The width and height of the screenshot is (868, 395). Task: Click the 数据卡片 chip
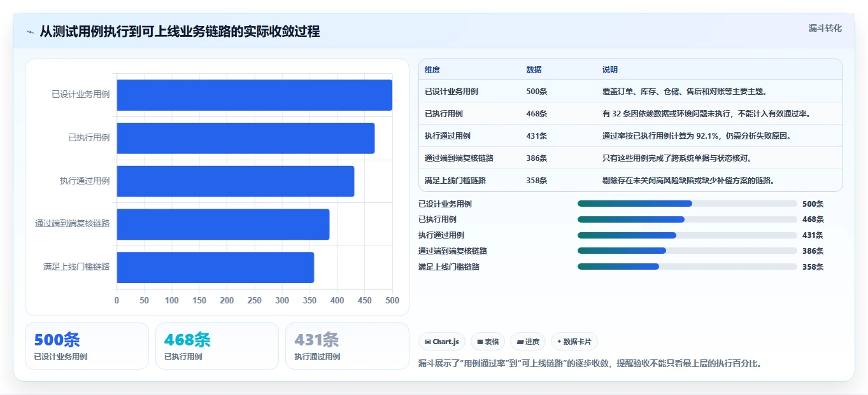(x=574, y=342)
